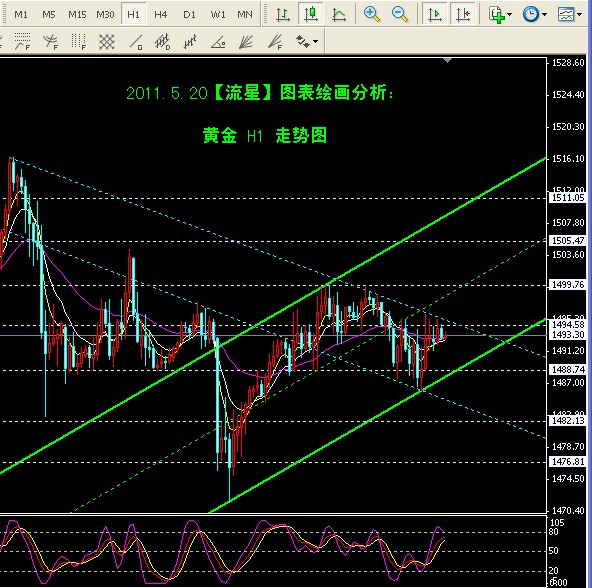Open the chart templates dropdown
The width and height of the screenshot is (592, 588).
[569, 14]
